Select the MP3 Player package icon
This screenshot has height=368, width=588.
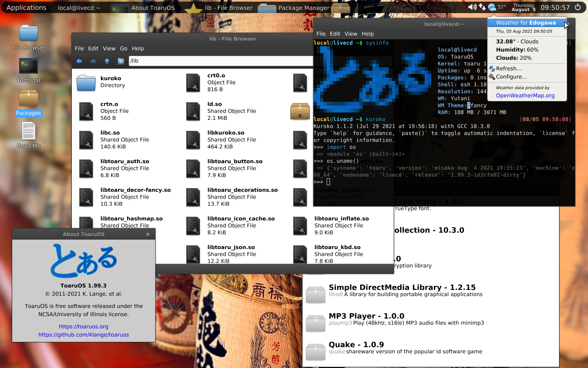coord(316,323)
